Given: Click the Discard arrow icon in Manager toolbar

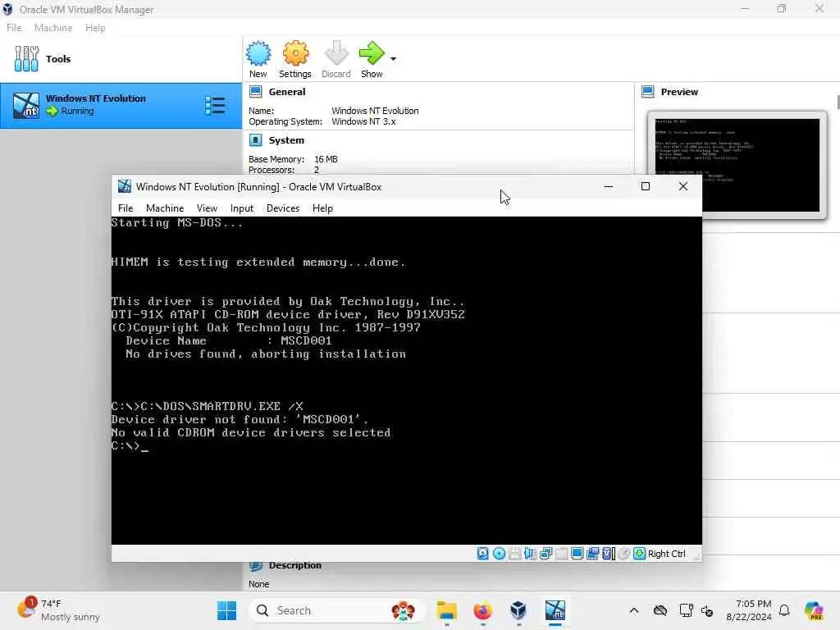Looking at the screenshot, I should (x=336, y=53).
